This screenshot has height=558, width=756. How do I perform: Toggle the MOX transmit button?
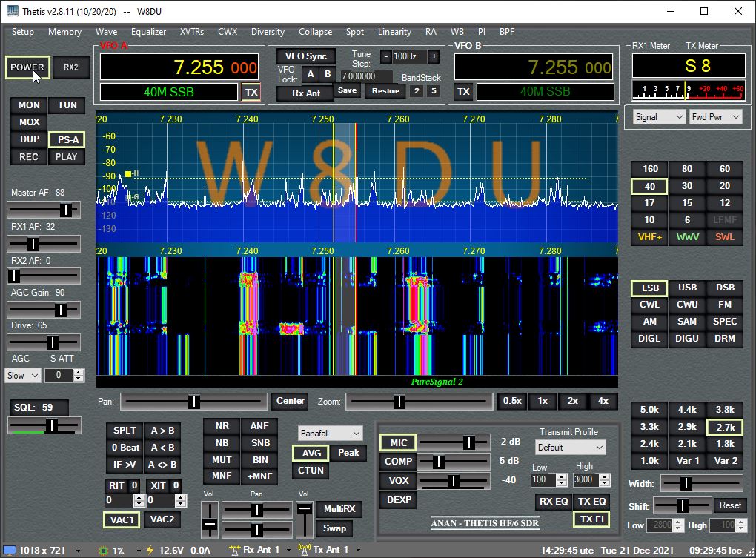(x=30, y=122)
